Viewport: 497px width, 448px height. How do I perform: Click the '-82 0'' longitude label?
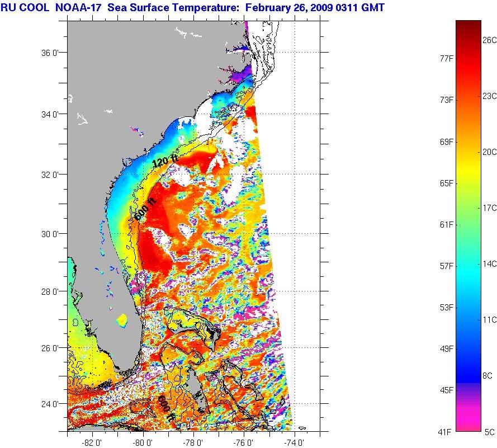pyautogui.click(x=92, y=442)
